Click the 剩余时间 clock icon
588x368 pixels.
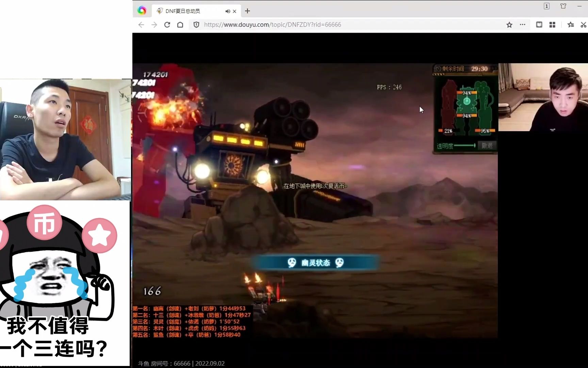pos(438,69)
